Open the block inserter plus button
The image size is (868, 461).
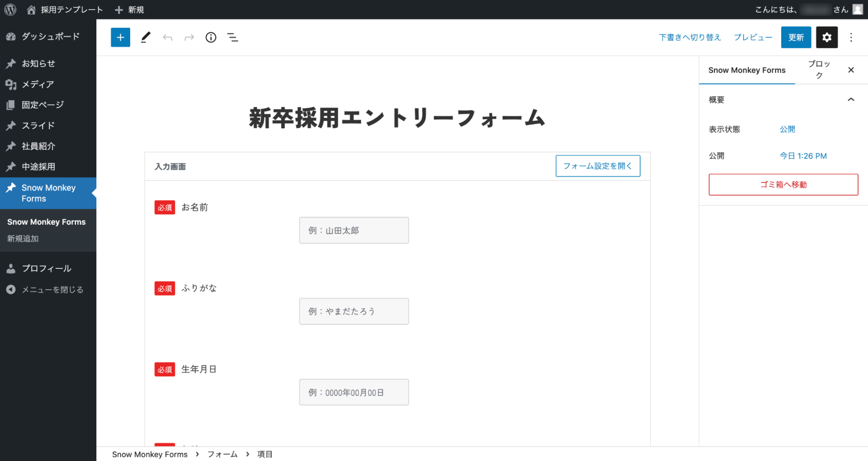(x=120, y=38)
